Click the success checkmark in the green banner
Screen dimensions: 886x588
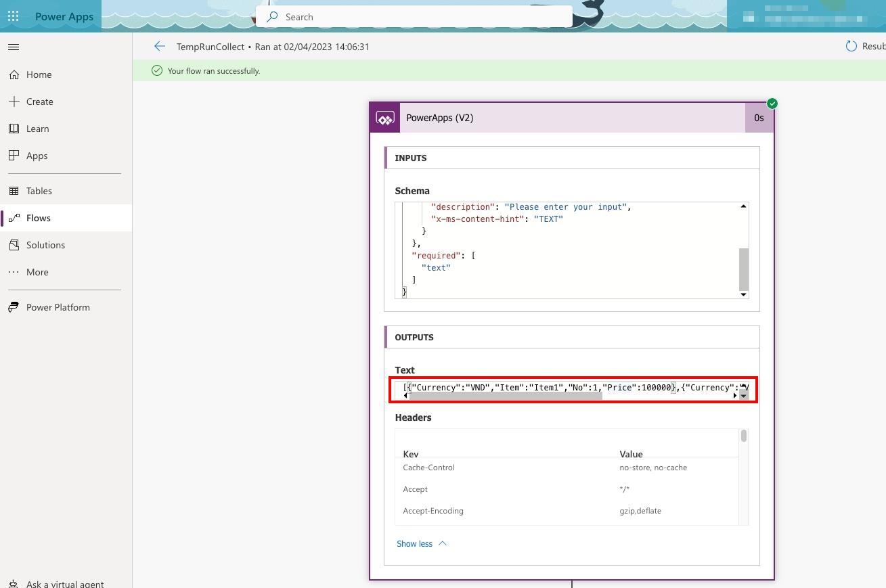tap(157, 70)
